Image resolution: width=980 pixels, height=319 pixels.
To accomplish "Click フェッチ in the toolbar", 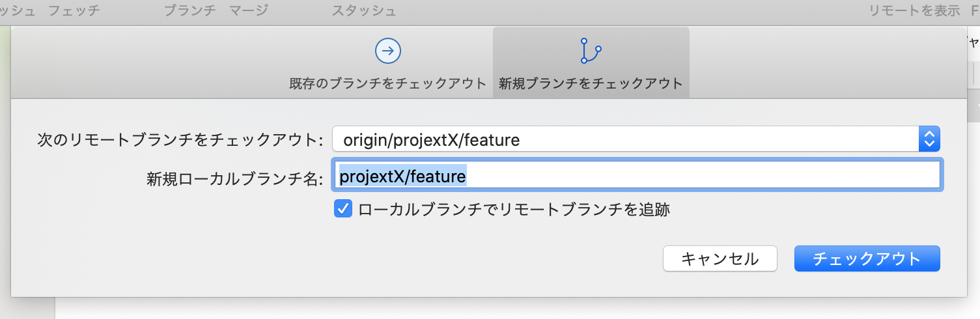I will [74, 10].
